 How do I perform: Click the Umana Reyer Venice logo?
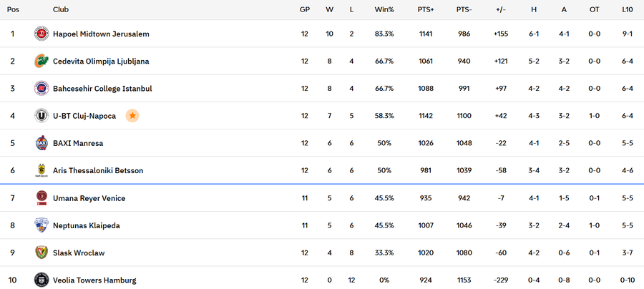[x=42, y=197]
